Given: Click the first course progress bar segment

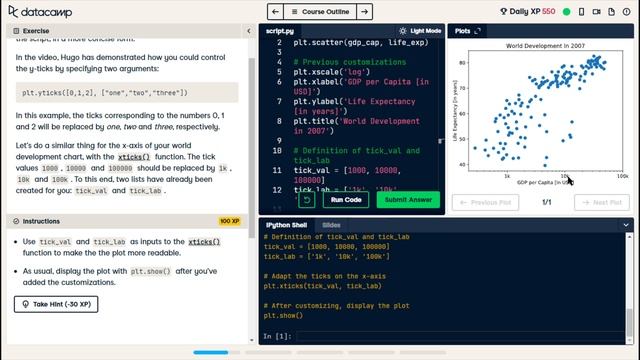Looking at the screenshot, I should [x=216, y=352].
